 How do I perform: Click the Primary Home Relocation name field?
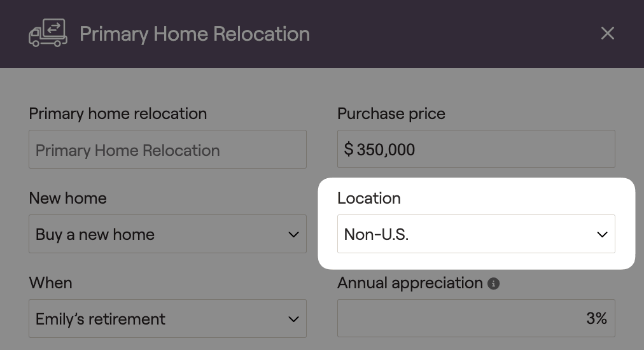coord(167,150)
